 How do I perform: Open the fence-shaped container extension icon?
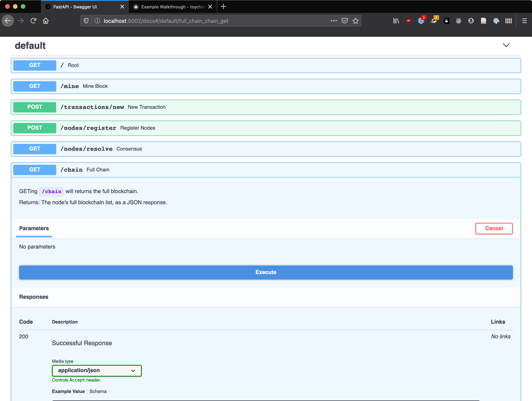pos(508,21)
